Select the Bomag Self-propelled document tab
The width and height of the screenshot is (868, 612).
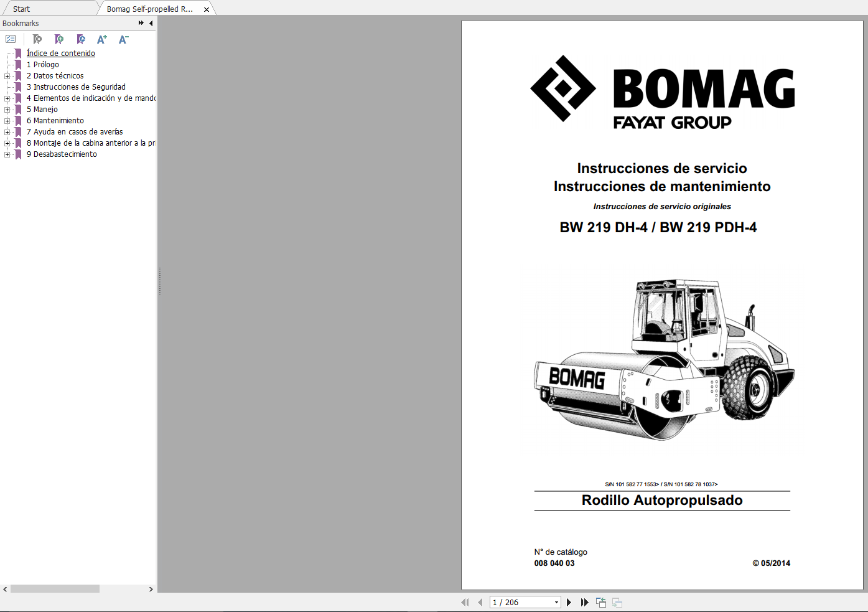[149, 9]
